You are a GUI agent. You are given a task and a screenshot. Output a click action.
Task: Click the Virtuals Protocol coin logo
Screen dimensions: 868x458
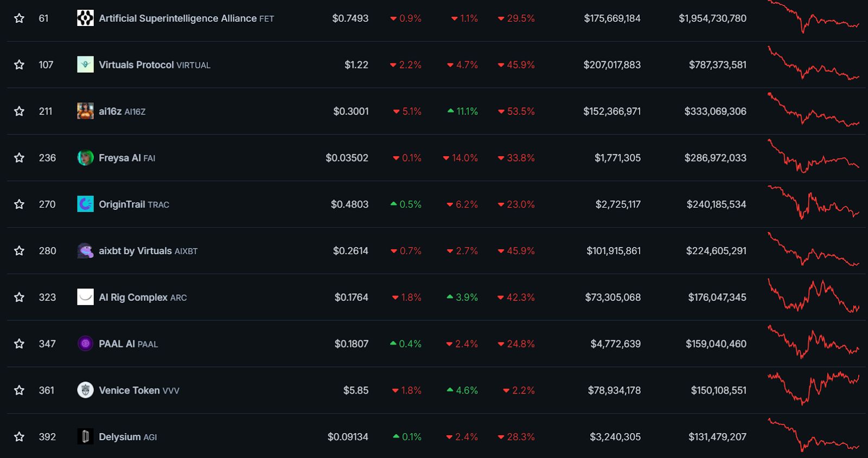point(85,65)
